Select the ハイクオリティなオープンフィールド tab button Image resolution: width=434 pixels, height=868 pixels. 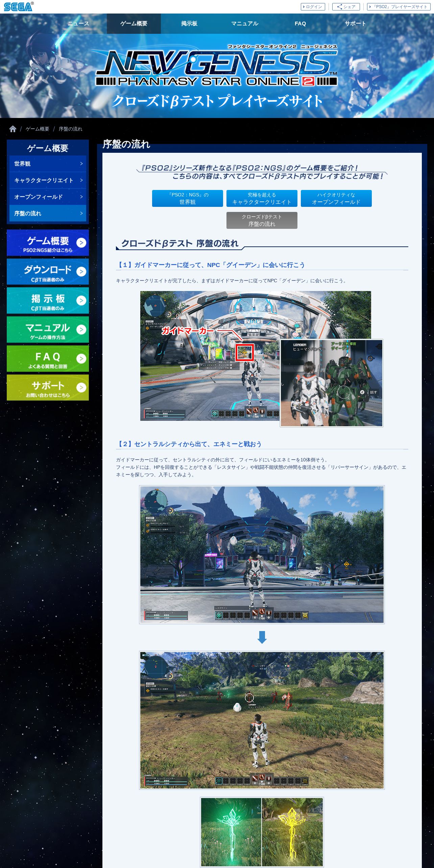pyautogui.click(x=336, y=198)
